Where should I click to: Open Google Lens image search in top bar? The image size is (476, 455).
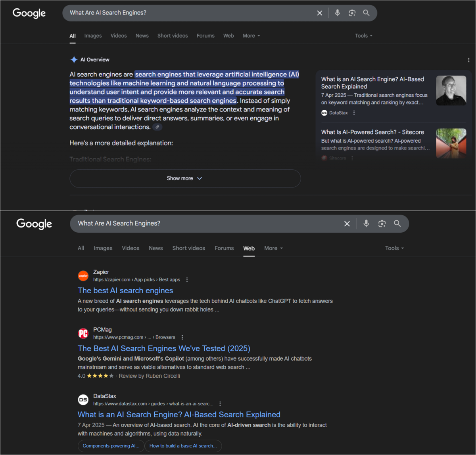(352, 13)
